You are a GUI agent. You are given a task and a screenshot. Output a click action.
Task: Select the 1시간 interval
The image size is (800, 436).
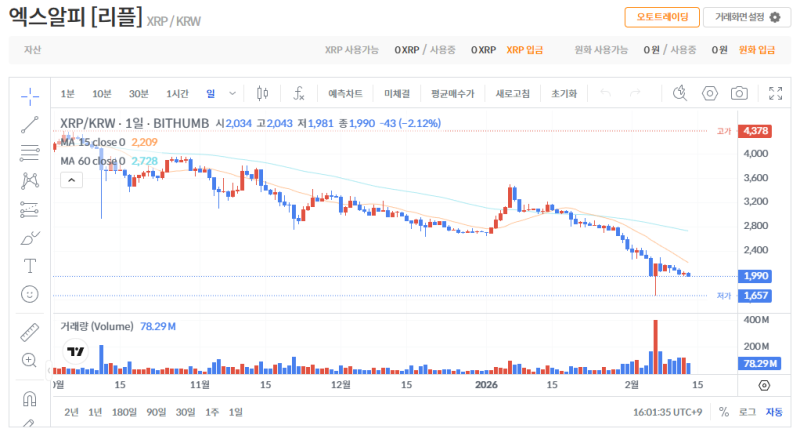coord(177,93)
